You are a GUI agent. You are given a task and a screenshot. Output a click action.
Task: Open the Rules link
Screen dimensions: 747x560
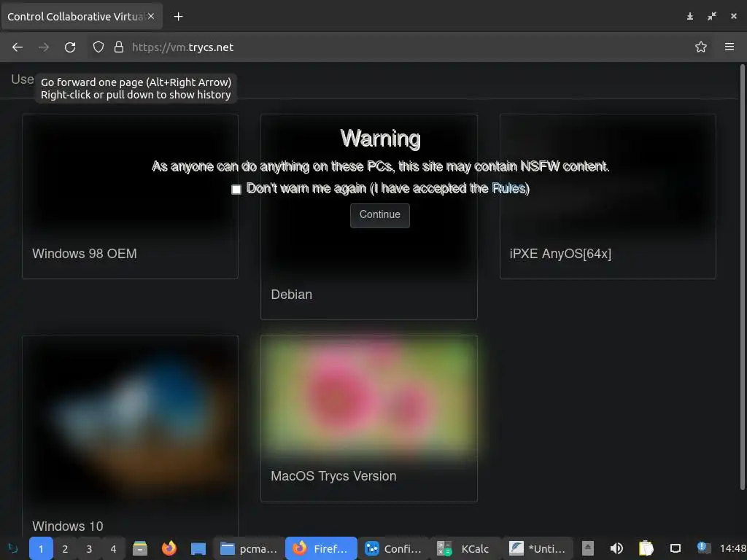click(508, 189)
